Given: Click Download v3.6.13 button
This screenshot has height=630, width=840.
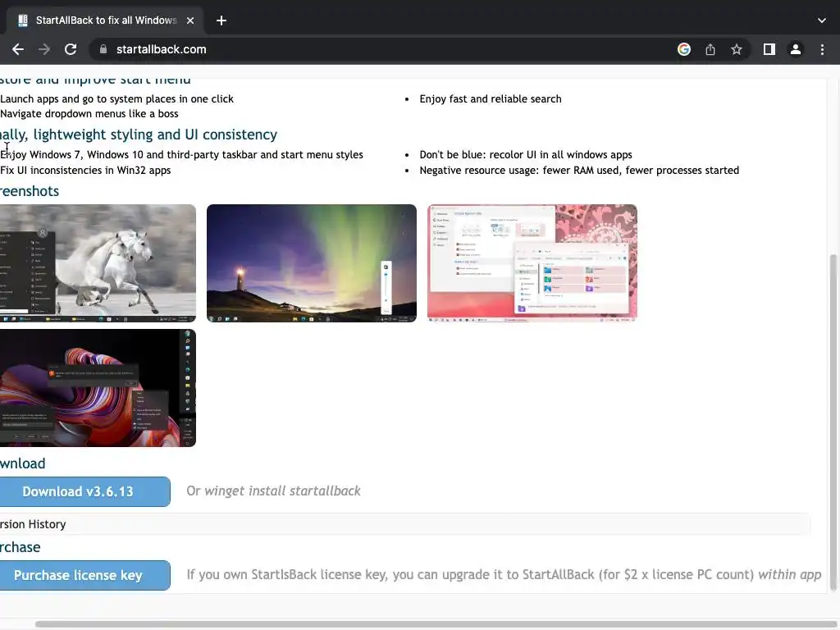Looking at the screenshot, I should point(84,492).
